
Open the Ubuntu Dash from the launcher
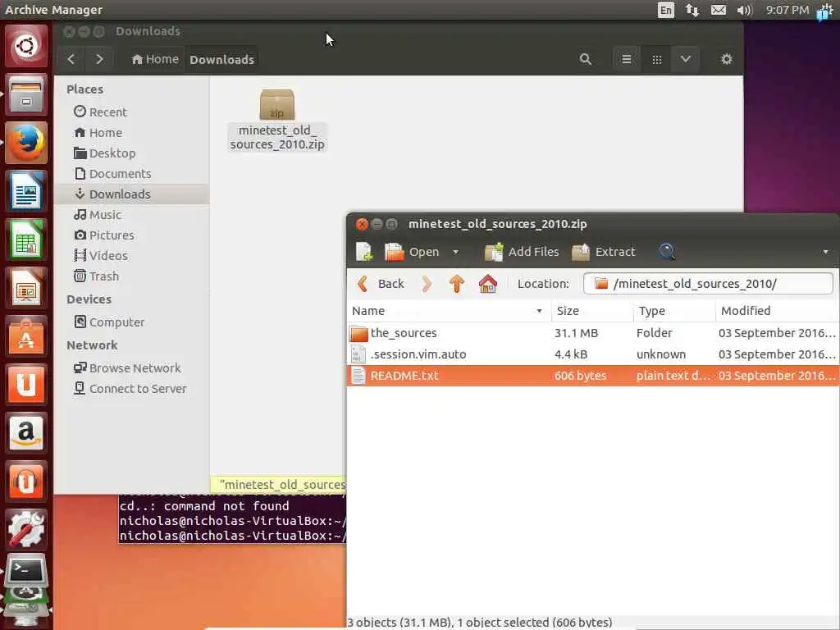pyautogui.click(x=25, y=46)
